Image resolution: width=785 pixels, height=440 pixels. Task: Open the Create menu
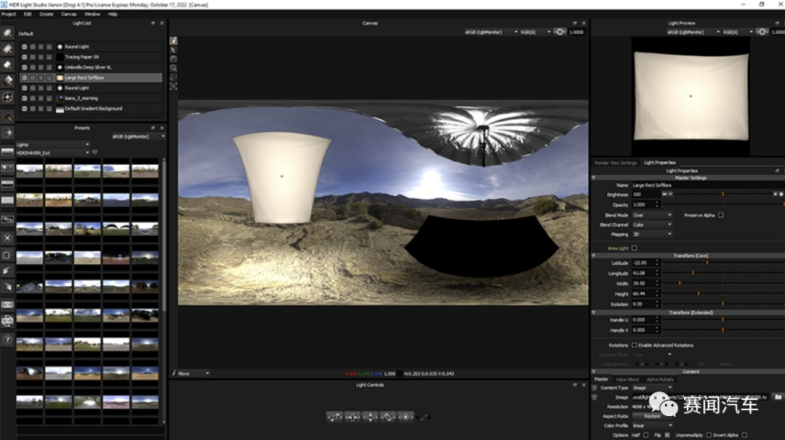(x=46, y=14)
